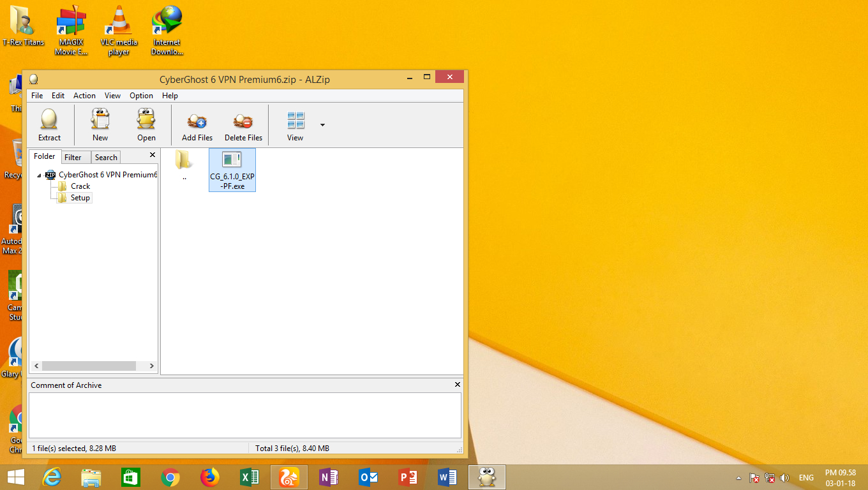Click the Delete Files toolbar icon
This screenshot has height=490, width=868.
click(243, 121)
